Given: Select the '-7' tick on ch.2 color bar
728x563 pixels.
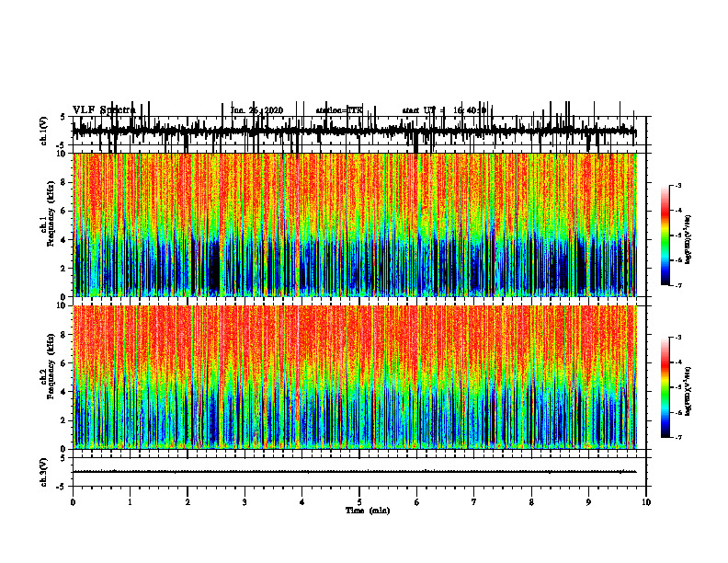Looking at the screenshot, I should point(678,438).
